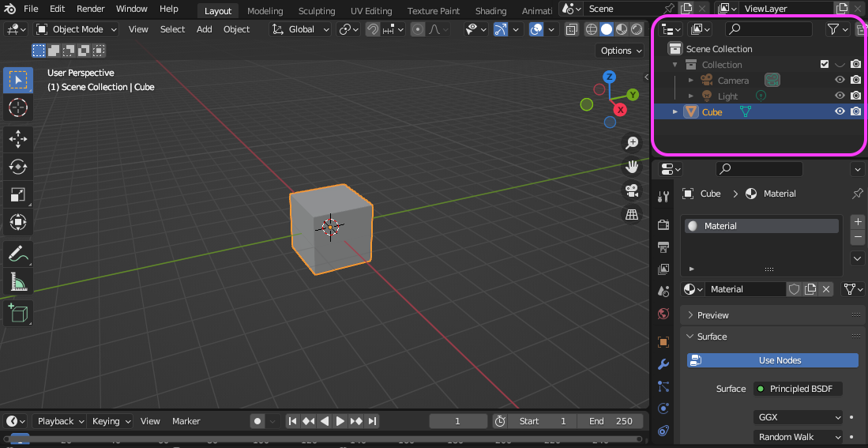Open the Random Walk dropdown
The height and width of the screenshot is (448, 868).
(798, 437)
